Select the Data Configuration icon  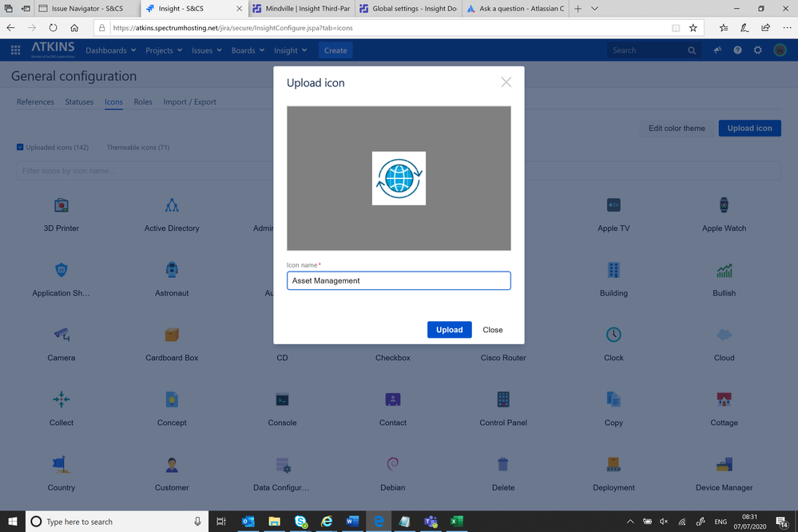[x=282, y=464]
